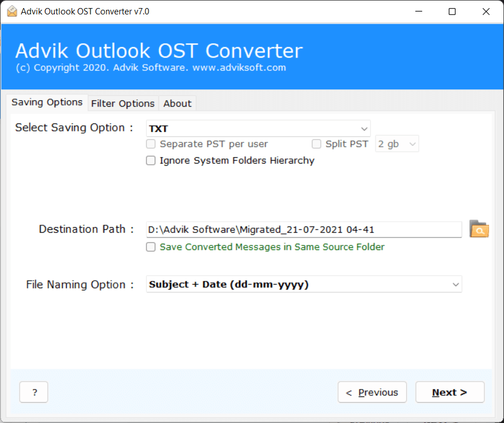Enable Separate PST per user checkbox
This screenshot has height=423, width=504.
coord(151,144)
